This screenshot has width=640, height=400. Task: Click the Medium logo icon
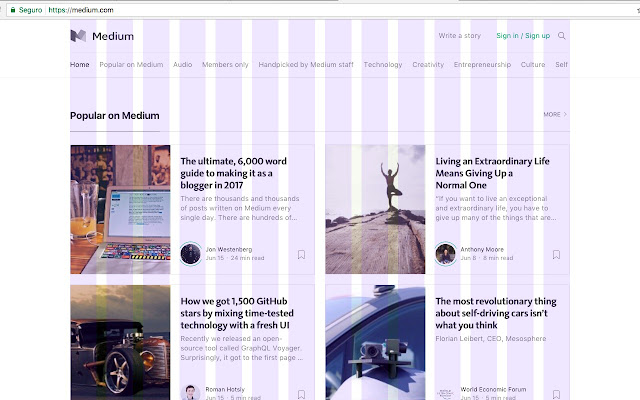(78, 36)
